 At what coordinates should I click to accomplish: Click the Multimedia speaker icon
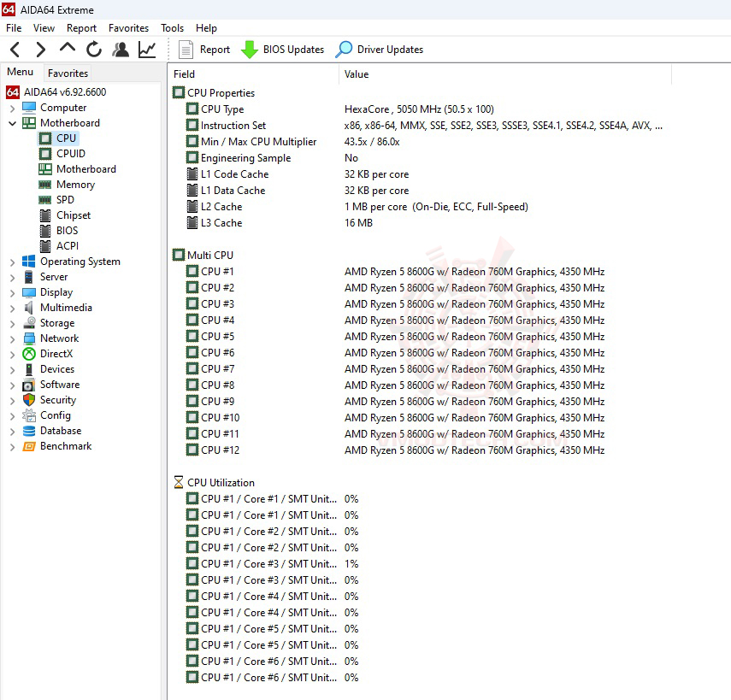tap(29, 308)
